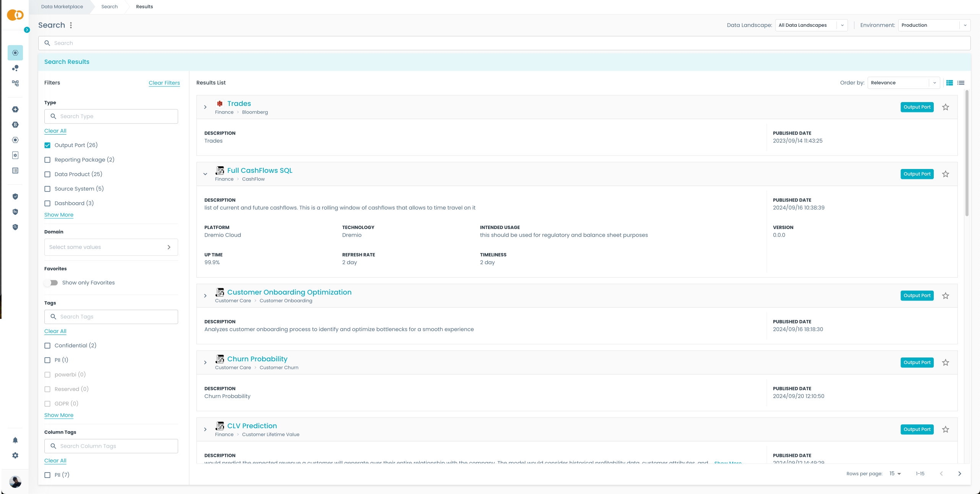Favorite the Churn Probability result

pyautogui.click(x=945, y=362)
